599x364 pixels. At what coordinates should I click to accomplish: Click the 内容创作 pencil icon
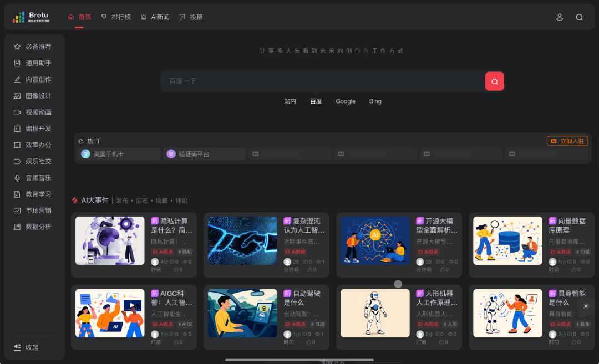(17, 79)
